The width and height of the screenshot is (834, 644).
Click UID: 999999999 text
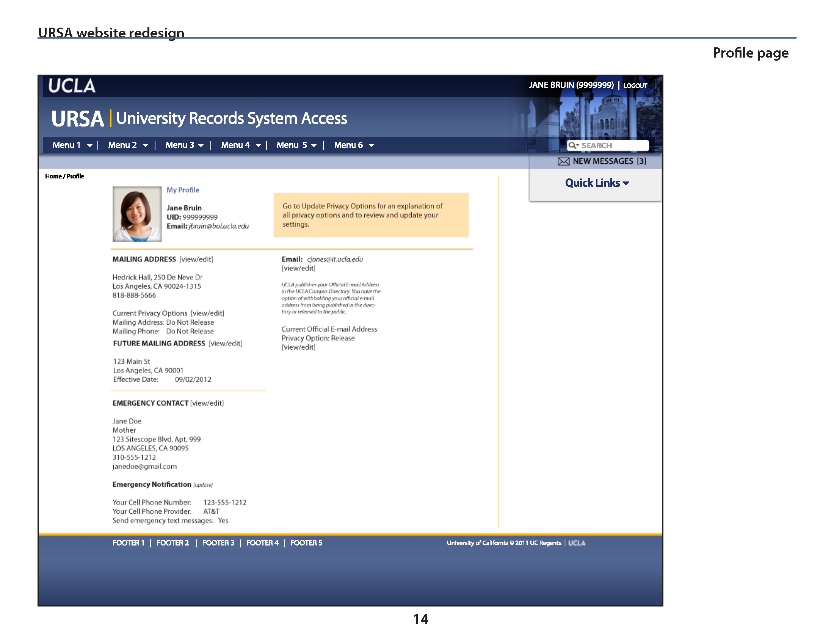(x=192, y=217)
